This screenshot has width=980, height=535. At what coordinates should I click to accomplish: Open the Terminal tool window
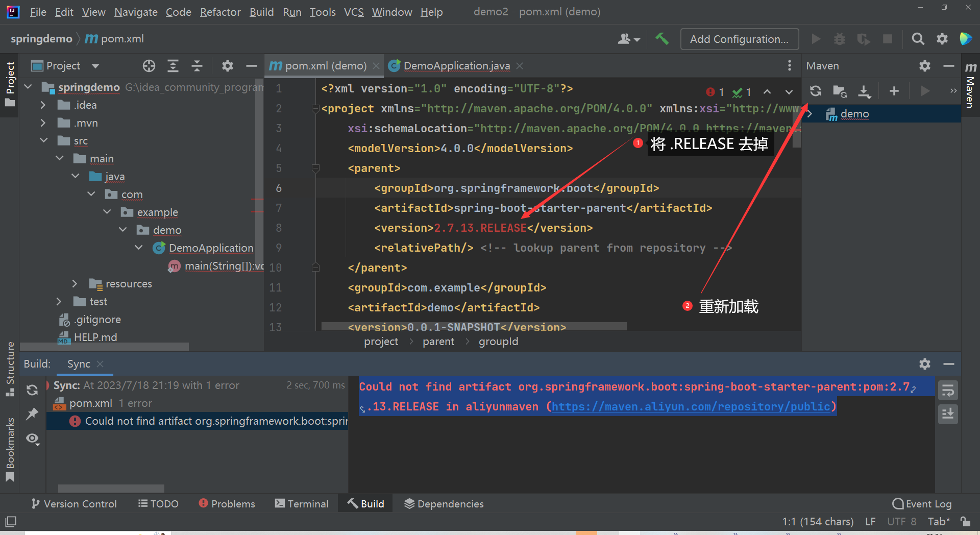[302, 504]
